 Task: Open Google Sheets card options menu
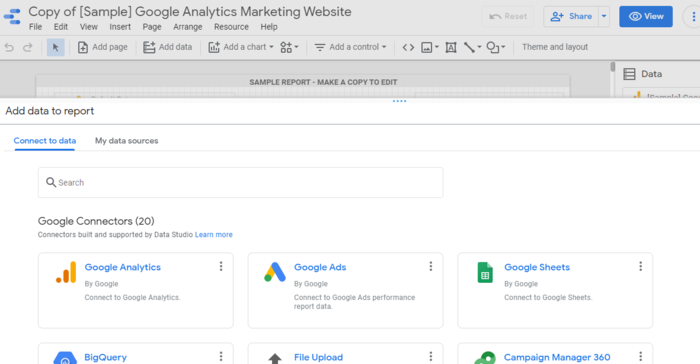click(x=640, y=267)
